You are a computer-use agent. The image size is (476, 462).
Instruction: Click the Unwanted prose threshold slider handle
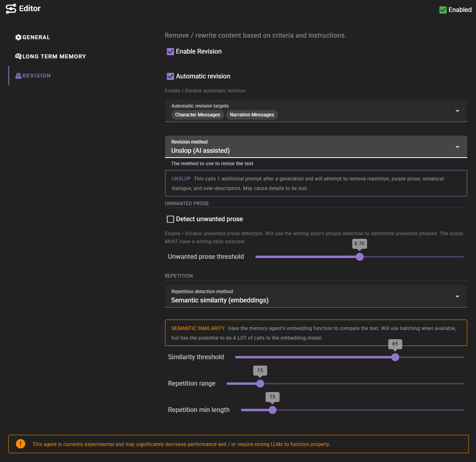360,257
